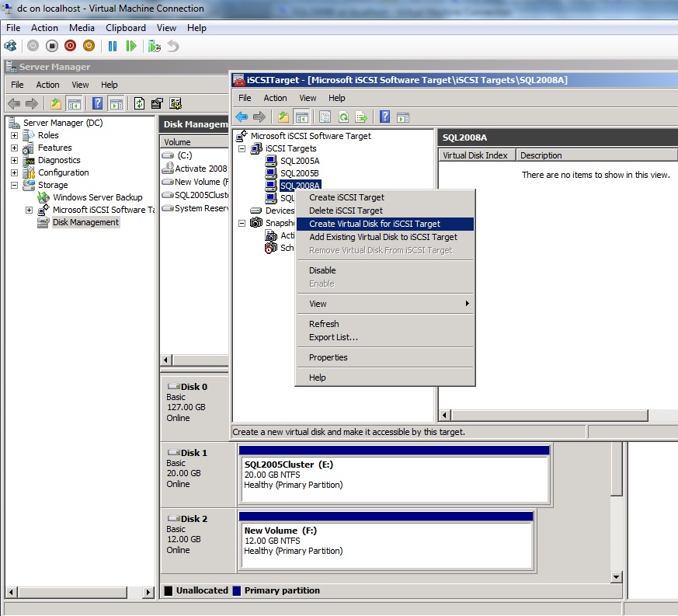Send Ctrl+Alt+Delete using the VM toolbar icon
The width and height of the screenshot is (678, 616).
pos(10,46)
